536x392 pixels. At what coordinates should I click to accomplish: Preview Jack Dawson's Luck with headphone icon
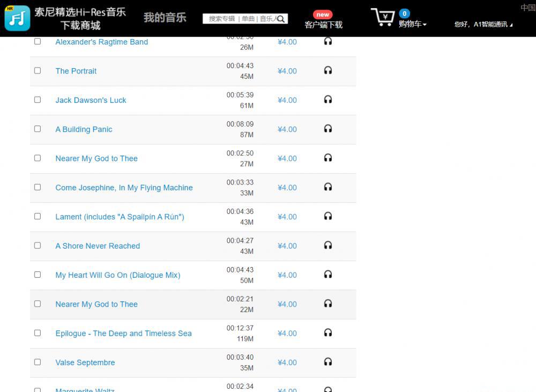328,100
